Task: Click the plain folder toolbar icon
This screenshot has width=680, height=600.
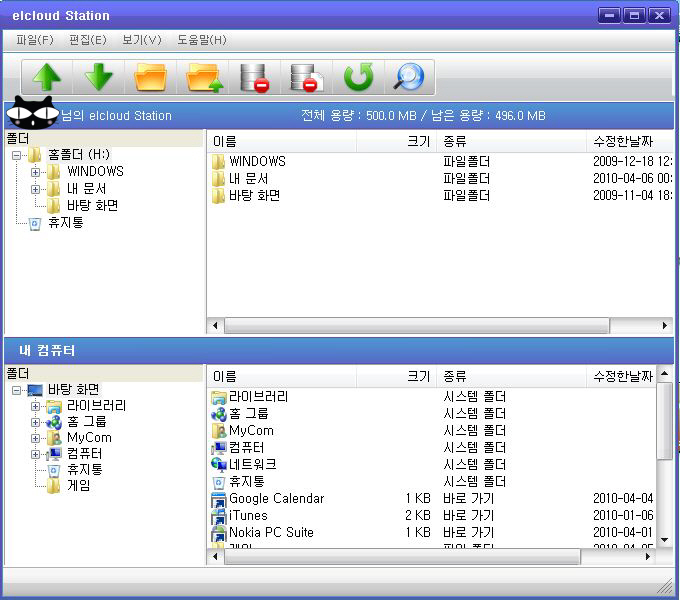Action: point(151,77)
